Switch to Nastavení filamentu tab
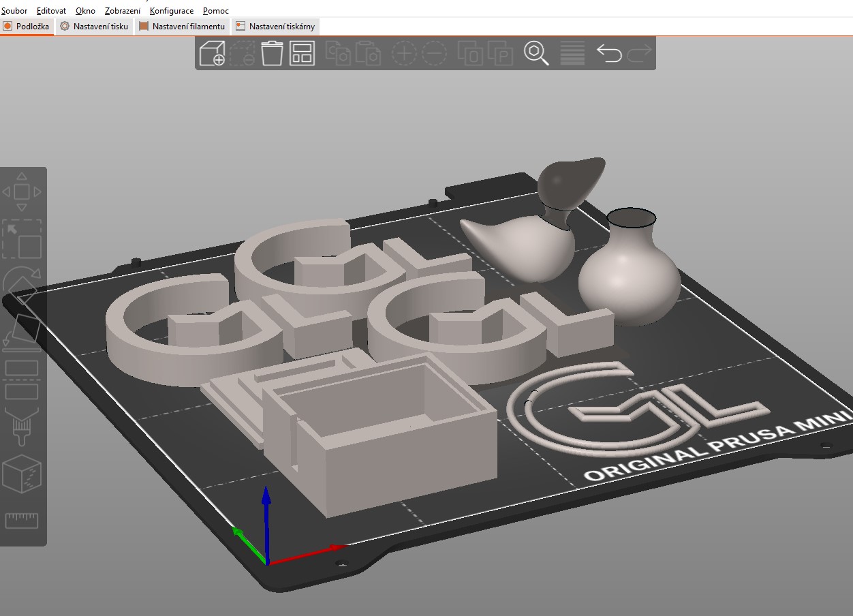 click(x=182, y=27)
